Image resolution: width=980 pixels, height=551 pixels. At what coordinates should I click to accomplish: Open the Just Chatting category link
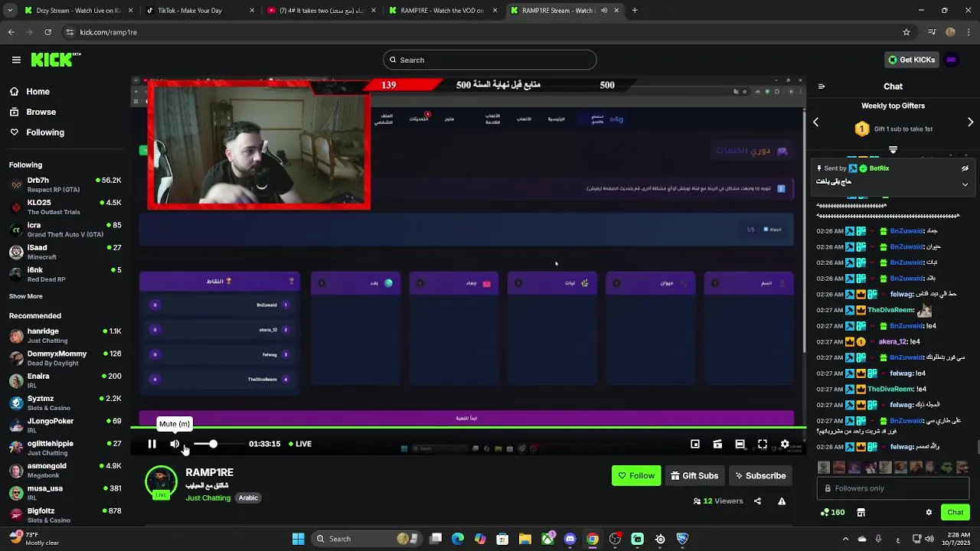207,497
